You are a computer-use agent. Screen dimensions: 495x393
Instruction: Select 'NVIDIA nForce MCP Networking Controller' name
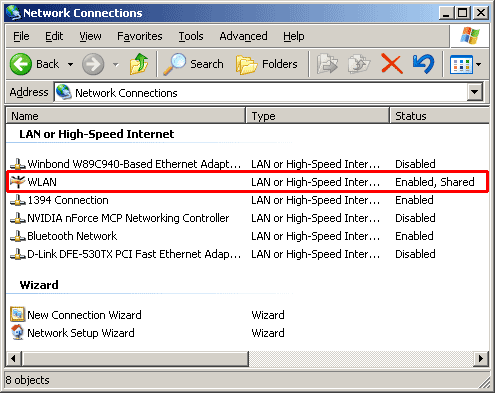tap(128, 218)
